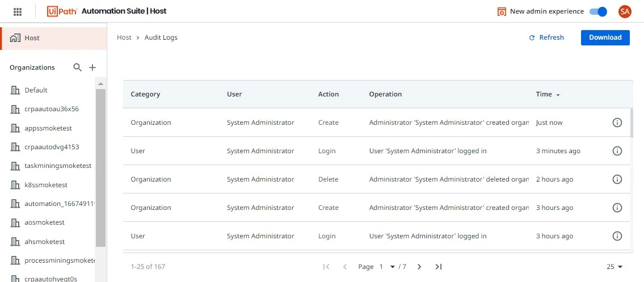Screen dimensions: 644x282
Task: Click 'Just now' time cell
Action: pyautogui.click(x=549, y=123)
